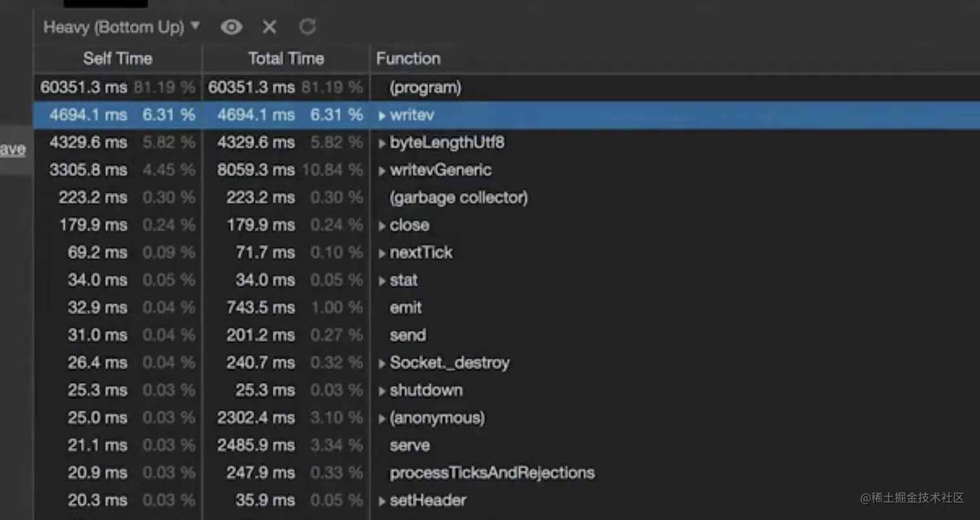Expand the (anonymous) function row

pos(382,419)
